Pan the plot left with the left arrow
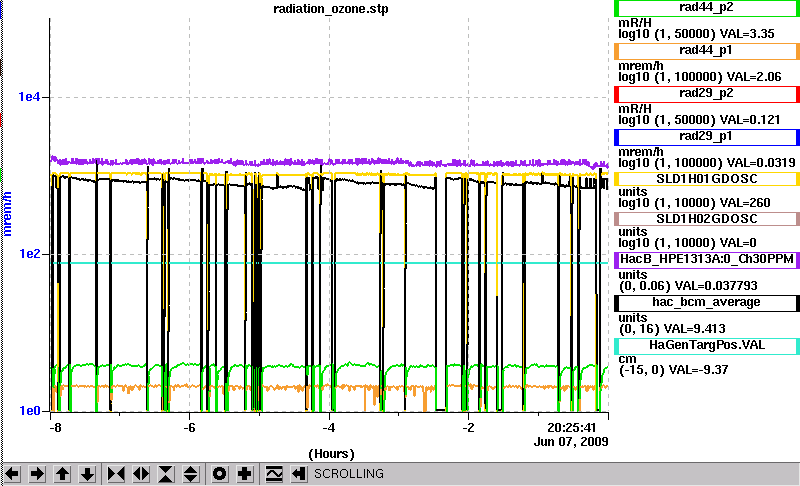 pyautogui.click(x=12, y=474)
